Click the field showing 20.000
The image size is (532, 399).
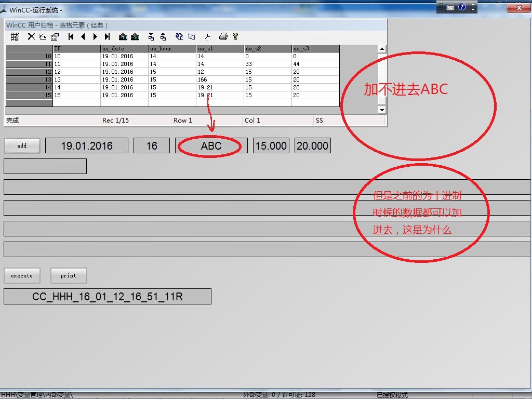pos(312,145)
